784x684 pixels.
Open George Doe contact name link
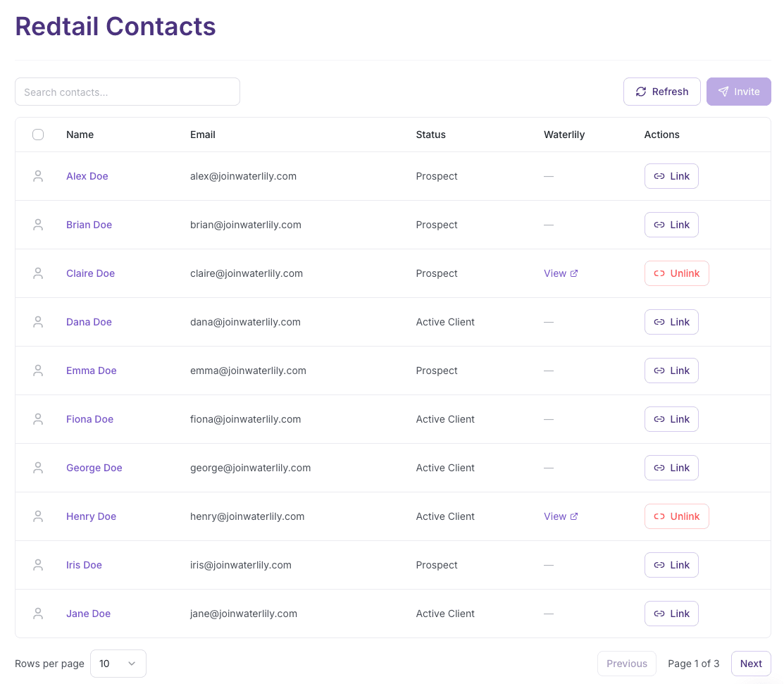pos(94,468)
